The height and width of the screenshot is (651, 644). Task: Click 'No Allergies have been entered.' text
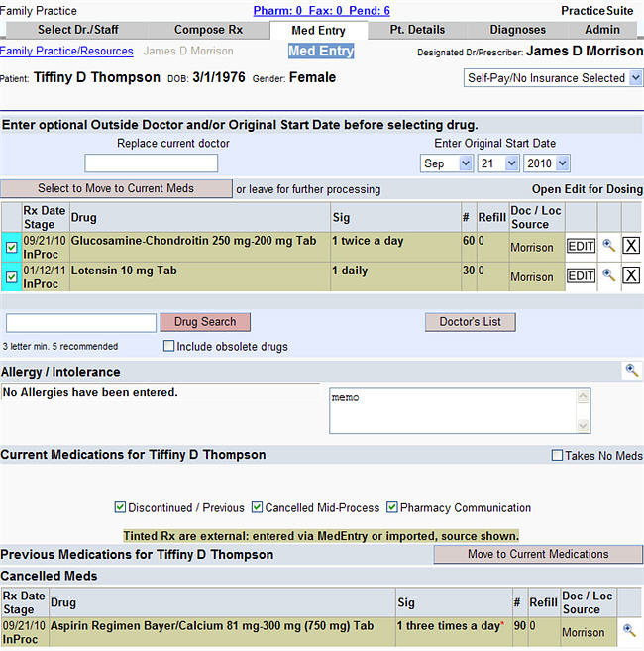point(90,392)
